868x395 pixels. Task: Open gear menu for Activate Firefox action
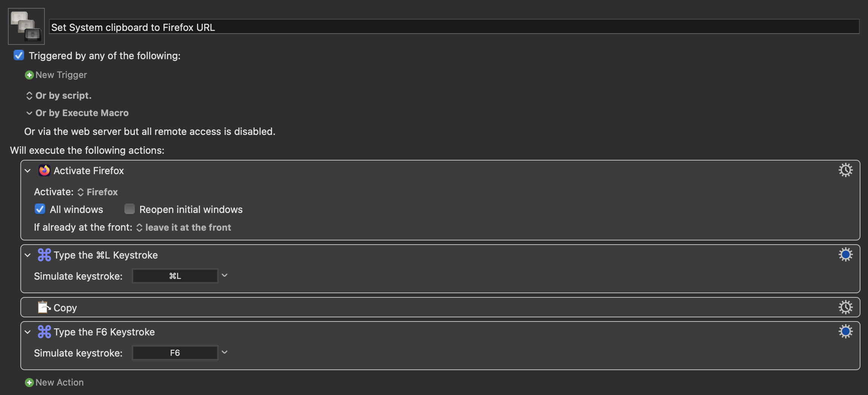pos(845,170)
